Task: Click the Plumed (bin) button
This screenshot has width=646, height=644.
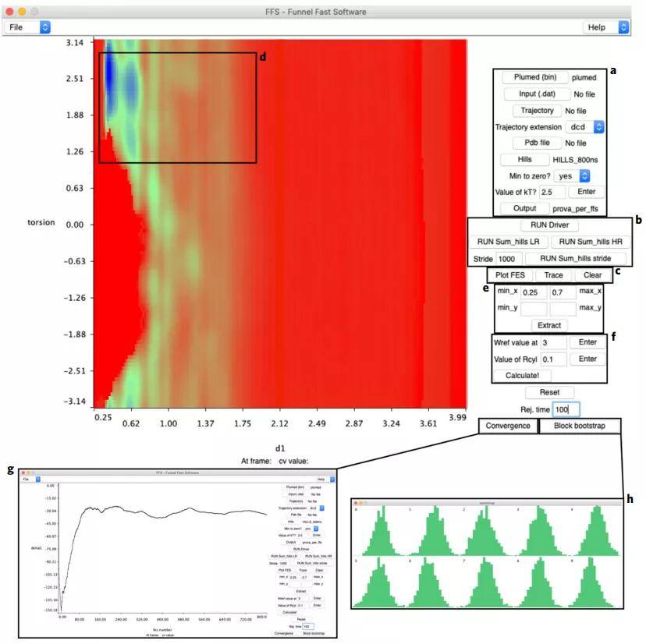Action: point(534,78)
